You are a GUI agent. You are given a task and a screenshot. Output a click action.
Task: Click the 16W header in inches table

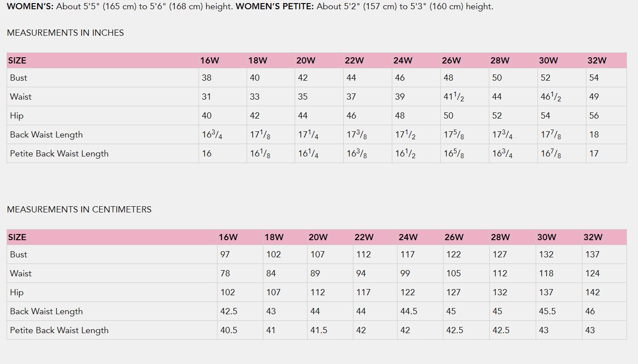click(210, 61)
